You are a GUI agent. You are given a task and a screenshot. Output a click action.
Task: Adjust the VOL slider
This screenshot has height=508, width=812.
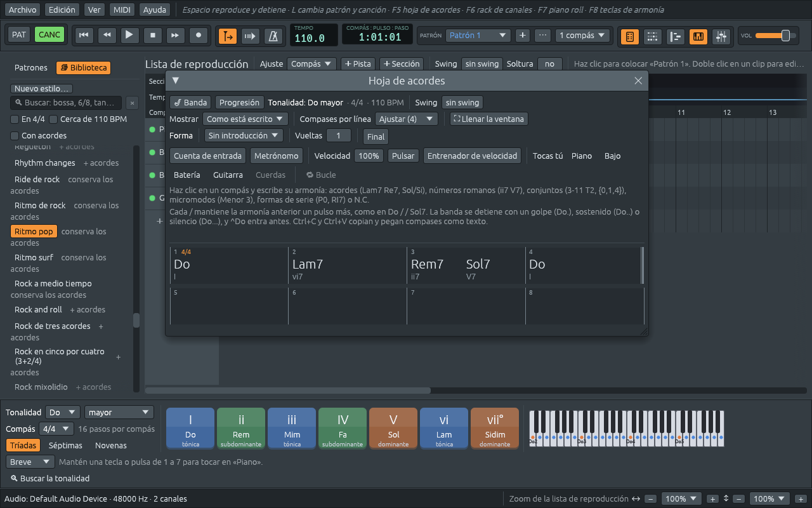tap(776, 36)
